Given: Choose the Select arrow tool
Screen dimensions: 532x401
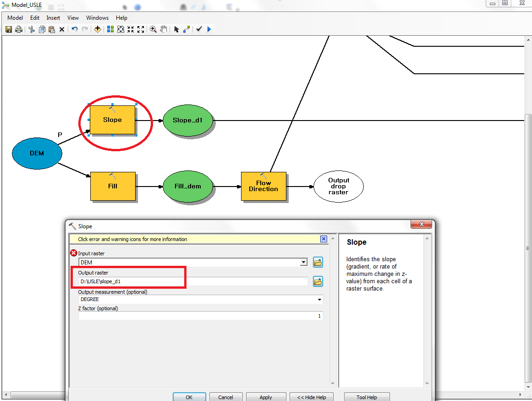Looking at the screenshot, I should (176, 29).
